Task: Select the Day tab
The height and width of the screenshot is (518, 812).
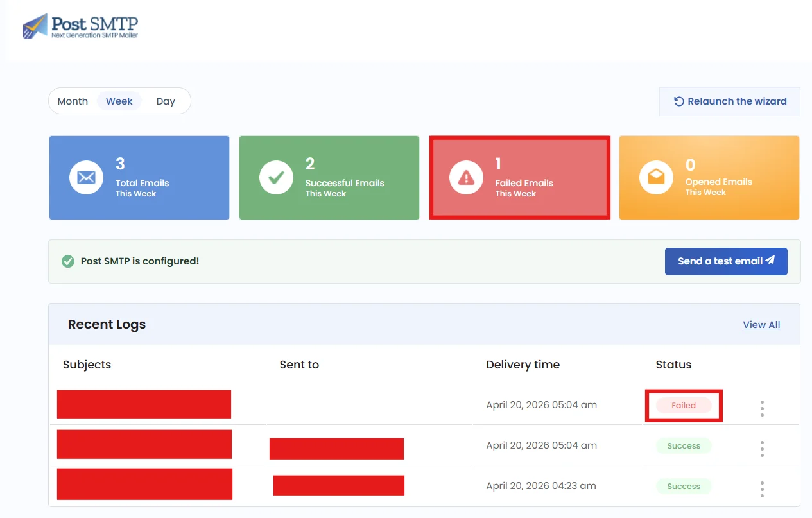Action: 166,101
